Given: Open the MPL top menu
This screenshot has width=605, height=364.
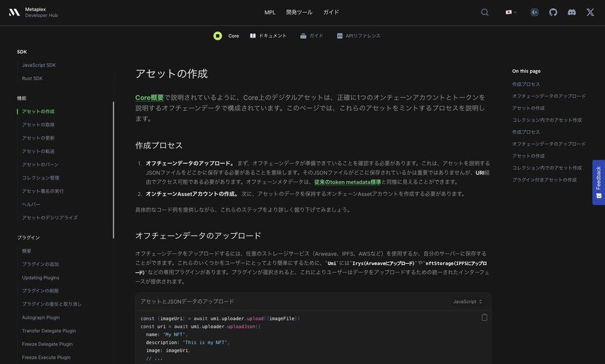Looking at the screenshot, I should click(270, 12).
